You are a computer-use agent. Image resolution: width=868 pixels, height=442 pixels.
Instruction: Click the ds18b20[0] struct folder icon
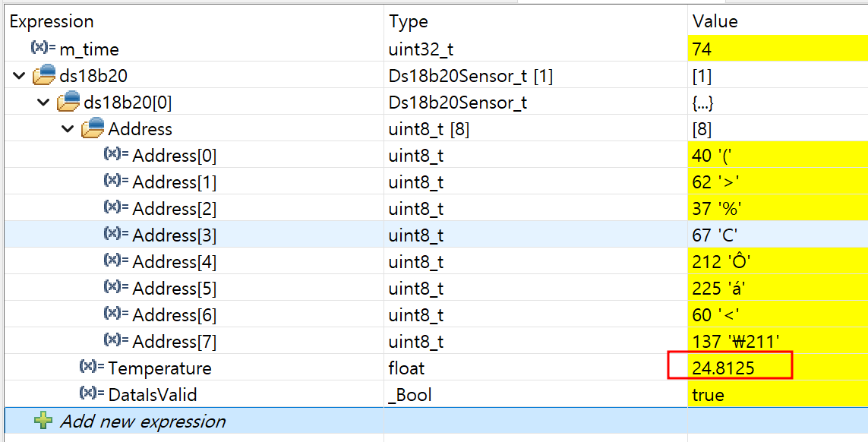point(68,101)
